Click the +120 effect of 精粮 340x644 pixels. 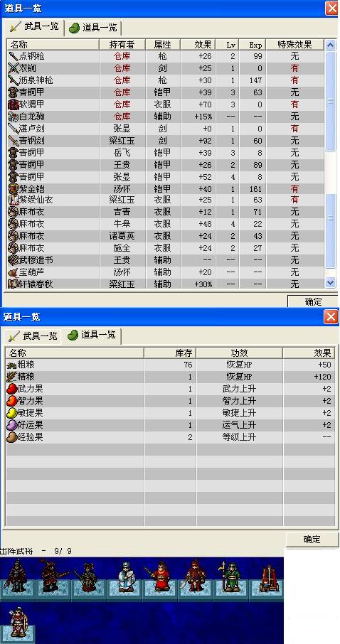click(322, 377)
